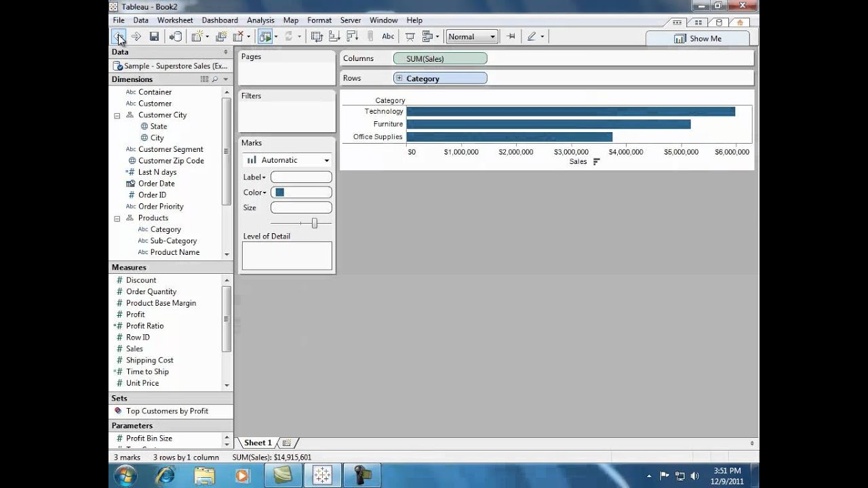Click the Redo forward arrow icon
This screenshot has width=868, height=488.
pos(136,37)
